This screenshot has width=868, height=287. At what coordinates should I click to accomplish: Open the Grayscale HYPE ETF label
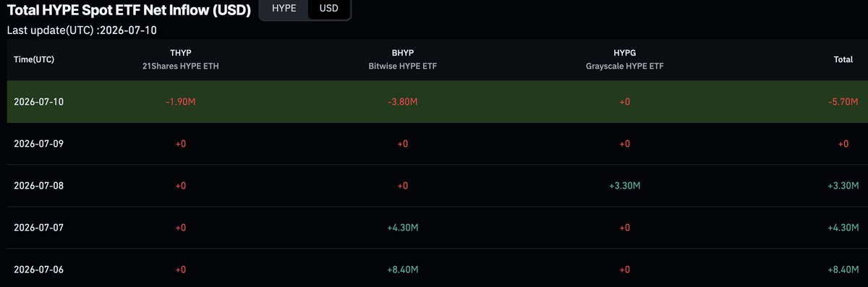[624, 66]
